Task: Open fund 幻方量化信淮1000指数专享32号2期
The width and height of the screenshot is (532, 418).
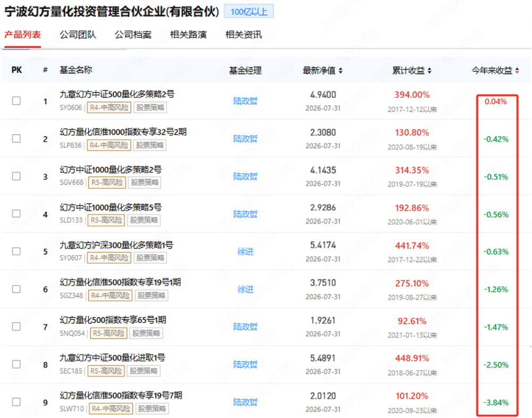Action: pyautogui.click(x=123, y=132)
